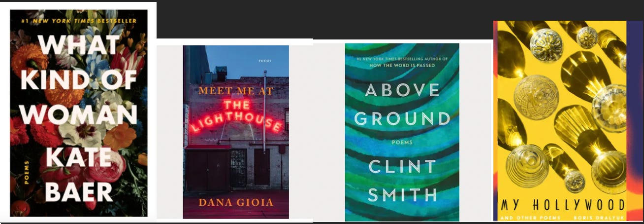This screenshot has height=224, width=644.
Task: Open the Above Ground book cover
Action: click(402, 132)
